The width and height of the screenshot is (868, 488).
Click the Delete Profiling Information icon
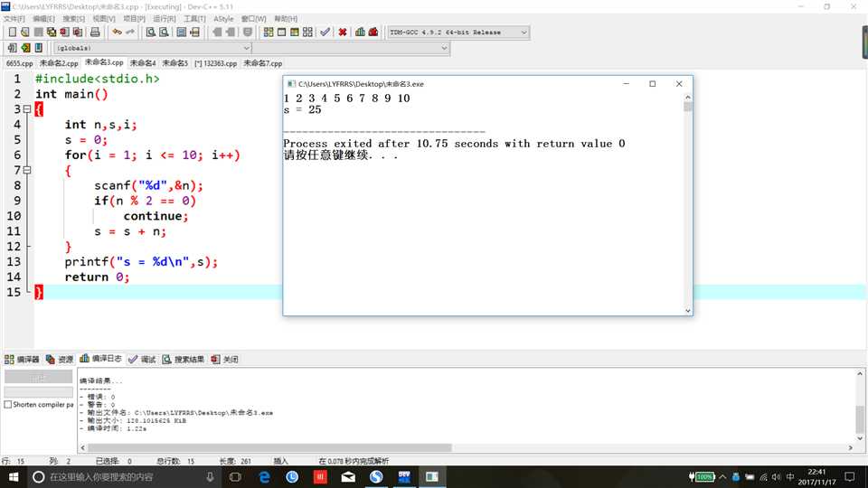coord(373,33)
